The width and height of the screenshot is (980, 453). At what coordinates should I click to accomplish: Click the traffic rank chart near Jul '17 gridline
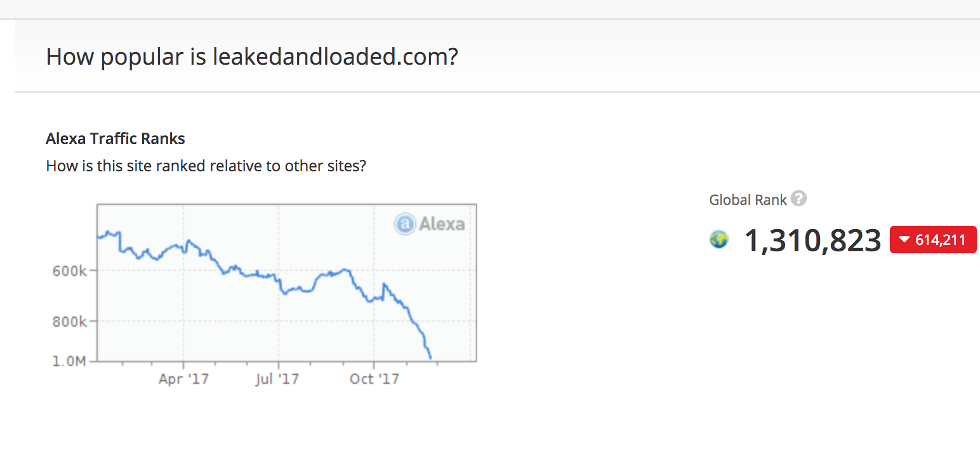point(278,282)
